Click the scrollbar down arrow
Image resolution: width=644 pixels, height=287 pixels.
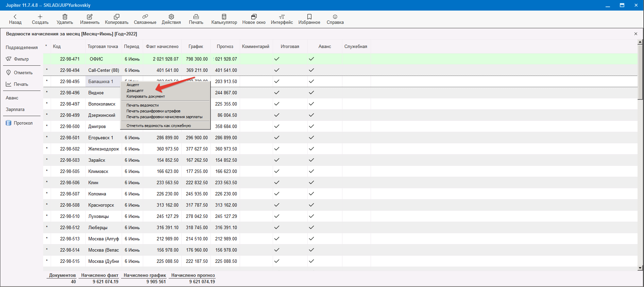point(640,268)
